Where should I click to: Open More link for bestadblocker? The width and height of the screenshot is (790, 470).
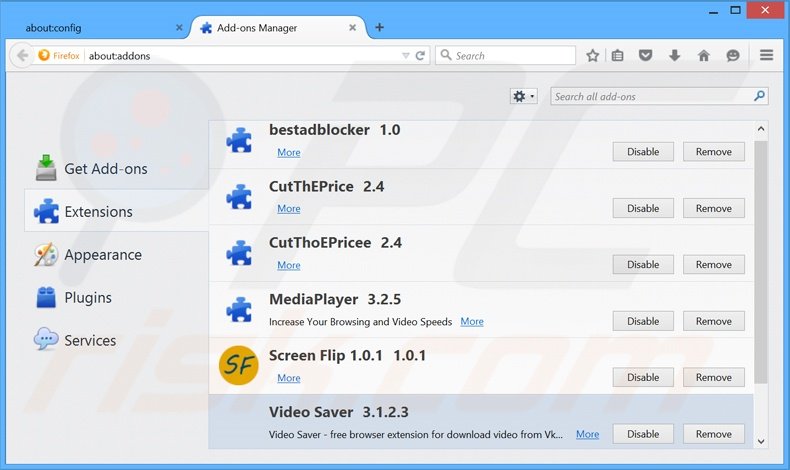click(x=289, y=152)
